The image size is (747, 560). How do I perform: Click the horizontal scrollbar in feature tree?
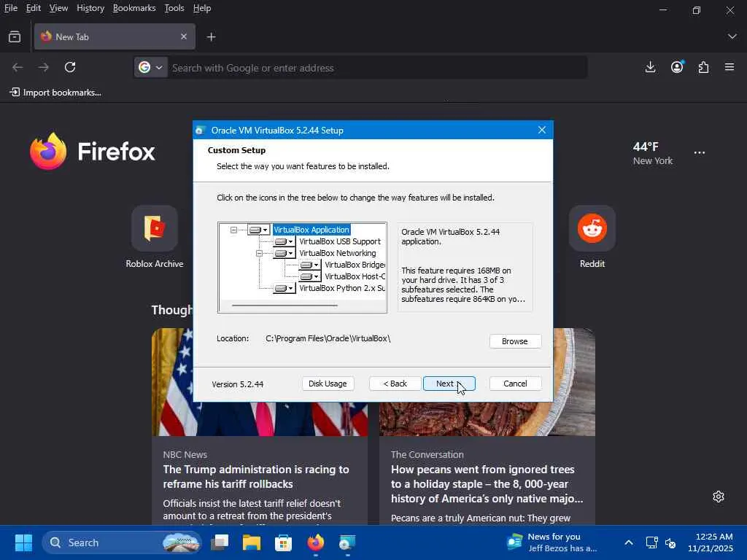point(285,306)
